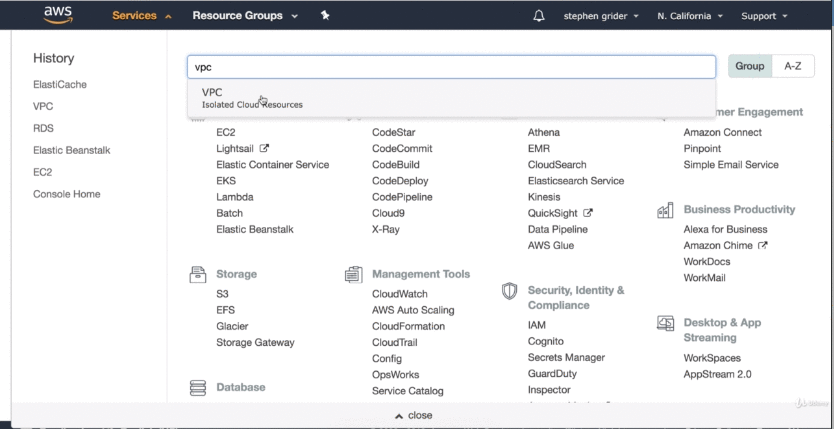Open X-Ray service
Viewport: 834px width, 429px height.
pos(386,230)
